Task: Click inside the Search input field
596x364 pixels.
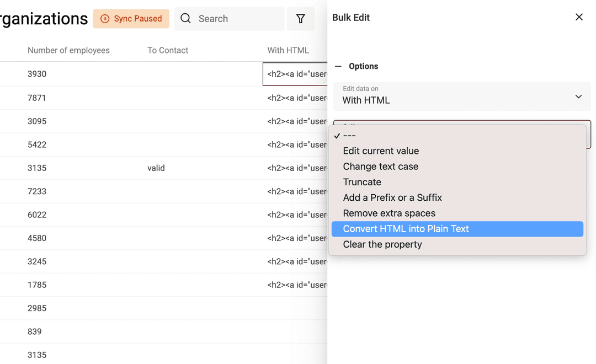Action: tap(232, 18)
